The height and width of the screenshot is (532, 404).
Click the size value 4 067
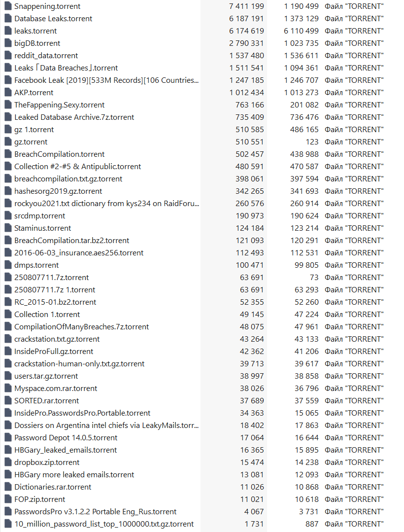click(254, 512)
